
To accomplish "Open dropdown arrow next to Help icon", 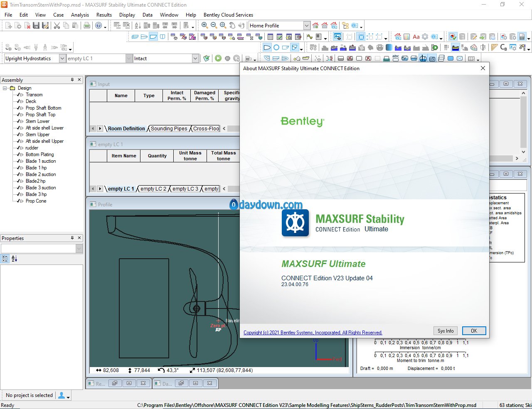I will click(105, 27).
